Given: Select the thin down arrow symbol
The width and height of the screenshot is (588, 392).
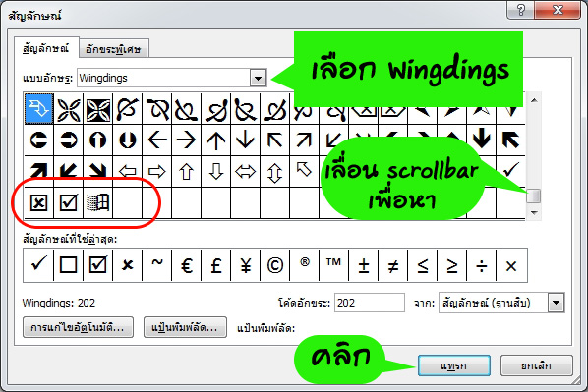Looking at the screenshot, I should pos(245,140).
